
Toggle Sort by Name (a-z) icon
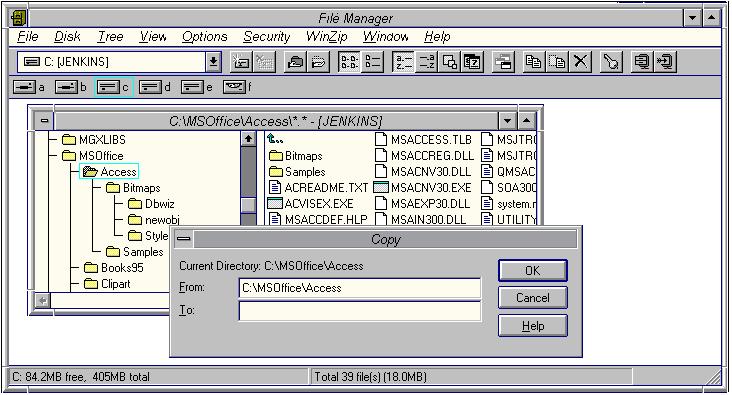[404, 62]
